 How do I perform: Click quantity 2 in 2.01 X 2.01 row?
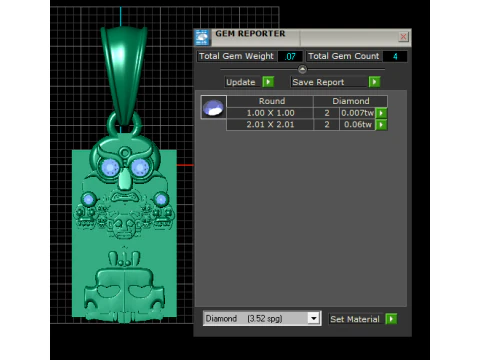[326, 125]
